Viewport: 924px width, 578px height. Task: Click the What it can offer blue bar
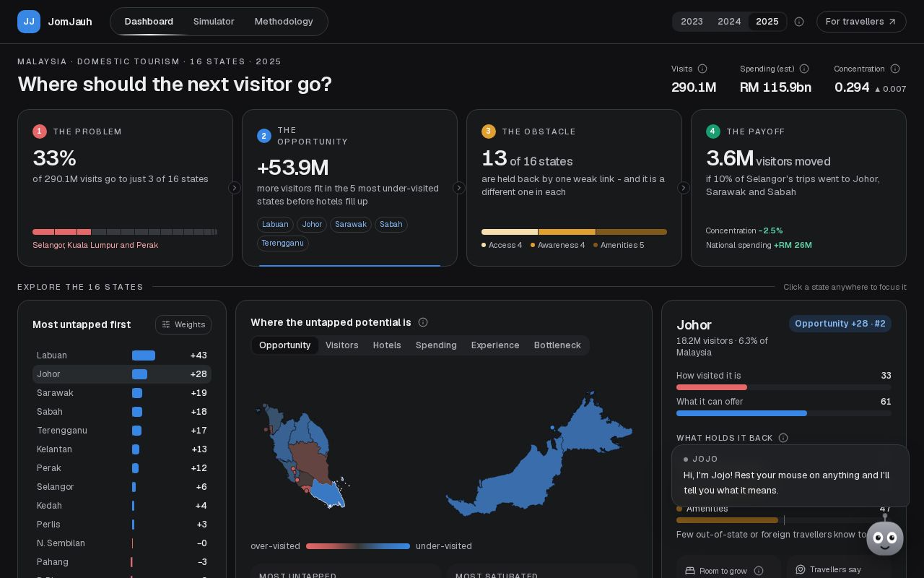tap(741, 413)
